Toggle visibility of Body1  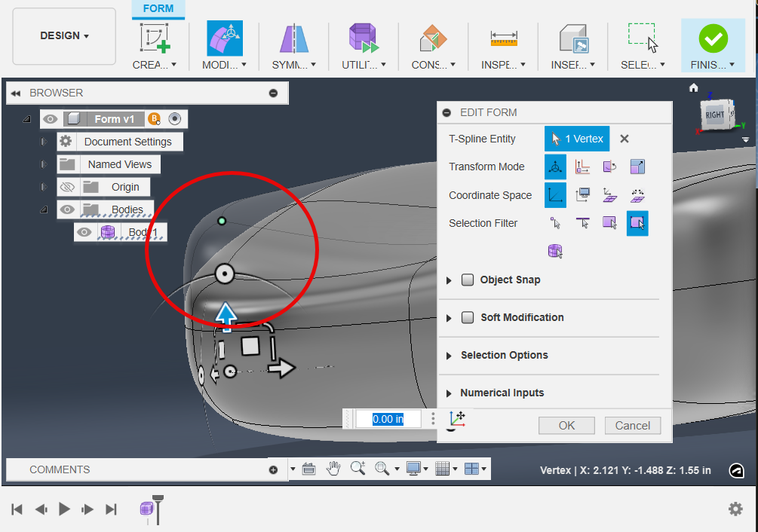pyautogui.click(x=84, y=232)
